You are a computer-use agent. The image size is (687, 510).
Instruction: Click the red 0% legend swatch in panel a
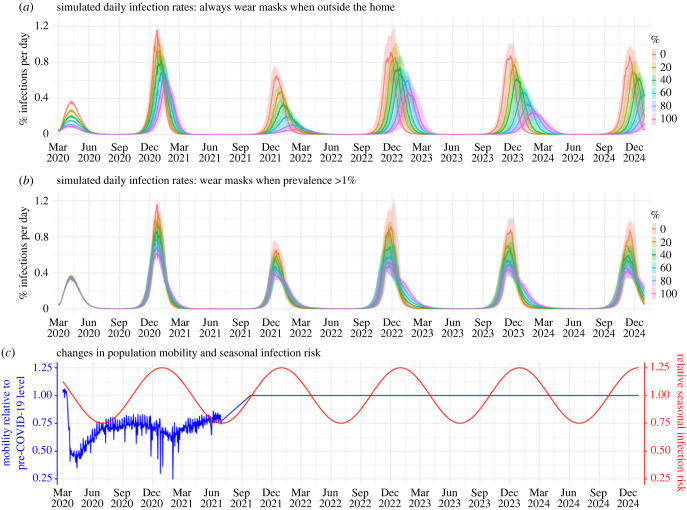point(654,54)
